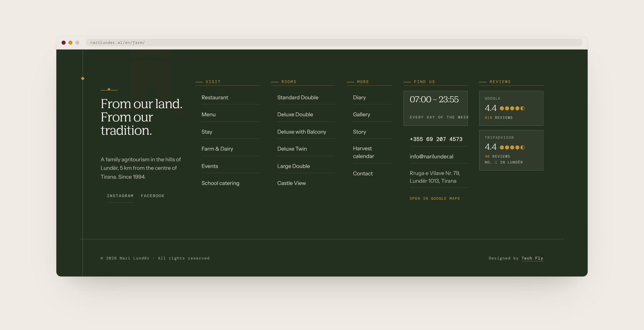644x330 pixels.
Task: Open the Harvest calendar link
Action: tap(363, 152)
